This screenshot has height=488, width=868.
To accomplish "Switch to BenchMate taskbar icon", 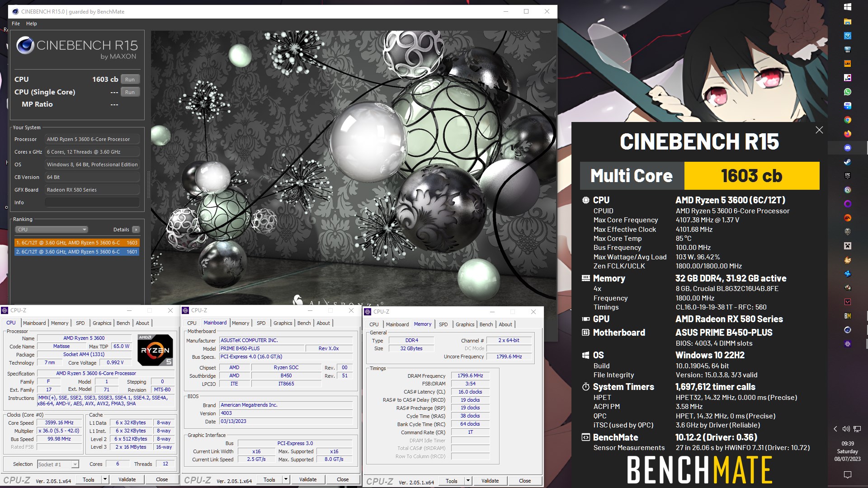I will coord(848,316).
